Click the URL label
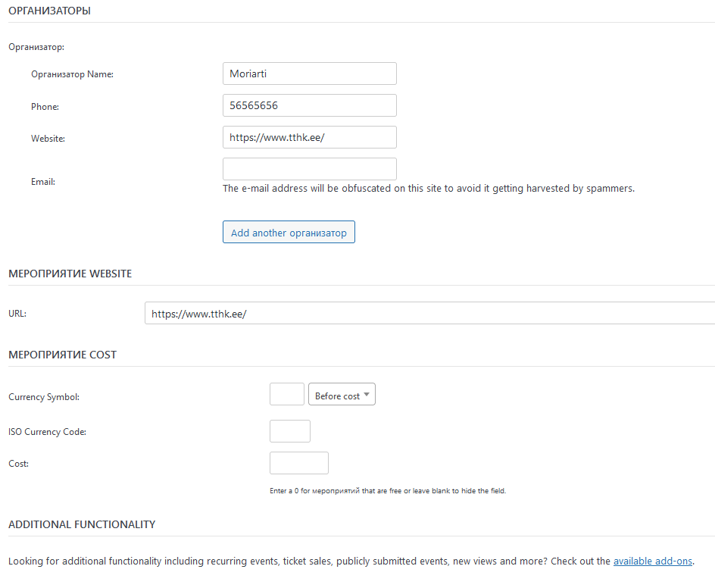This screenshot has height=588, width=715. coord(17,314)
